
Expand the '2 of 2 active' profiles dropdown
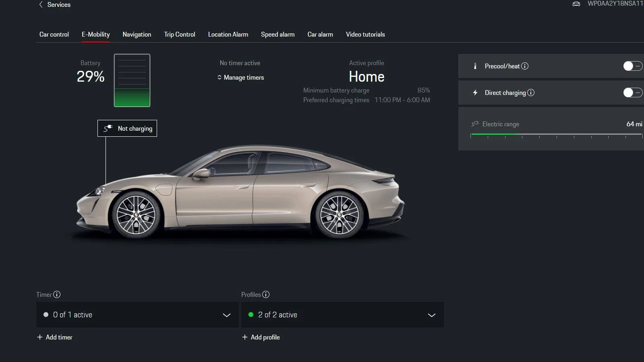tap(342, 315)
